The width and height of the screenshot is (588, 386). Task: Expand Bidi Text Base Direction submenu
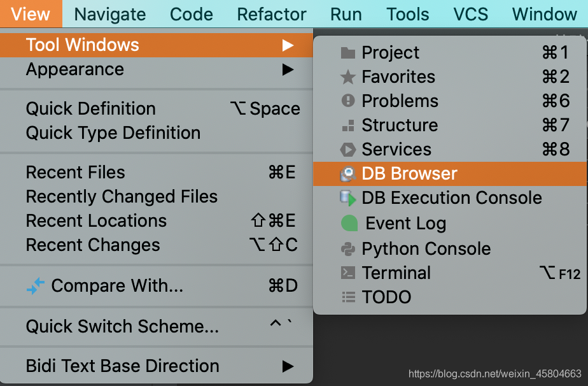click(x=288, y=366)
